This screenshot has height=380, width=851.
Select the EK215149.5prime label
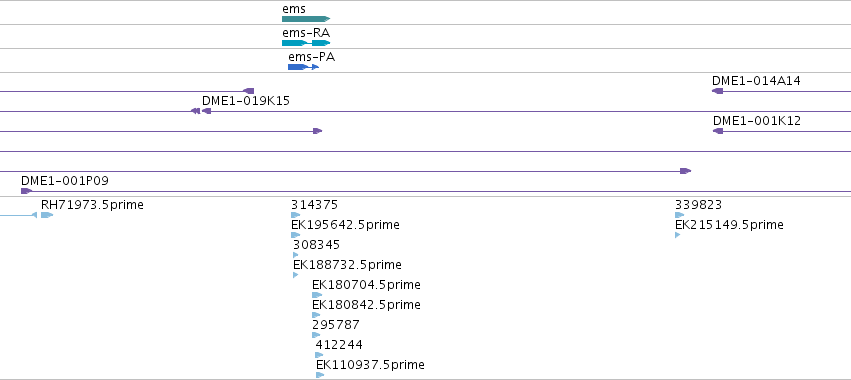[729, 225]
